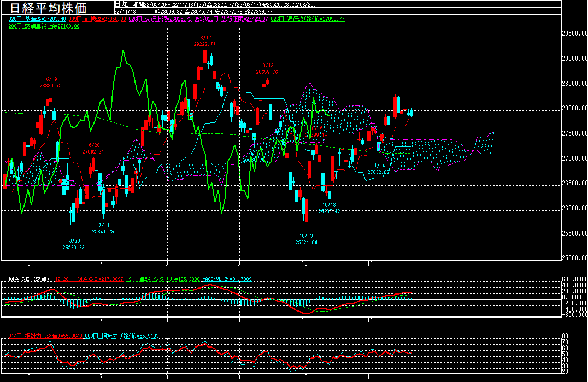
Task: Select the 28500.00 price axis label
Action: click(x=574, y=84)
